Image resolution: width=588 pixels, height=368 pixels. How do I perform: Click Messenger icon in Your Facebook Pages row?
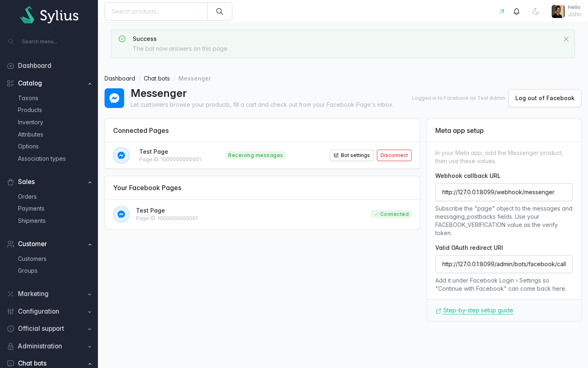pyautogui.click(x=121, y=214)
